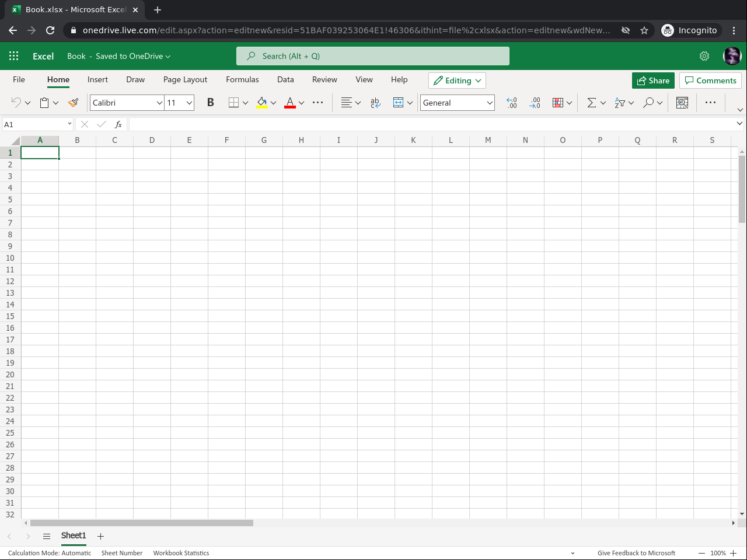Activate the Format Painter brush

click(x=73, y=103)
